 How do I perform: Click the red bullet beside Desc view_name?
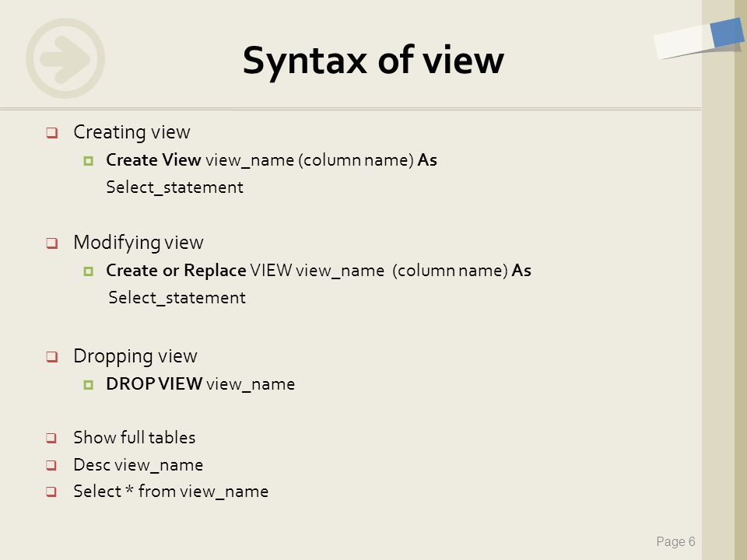(51, 465)
